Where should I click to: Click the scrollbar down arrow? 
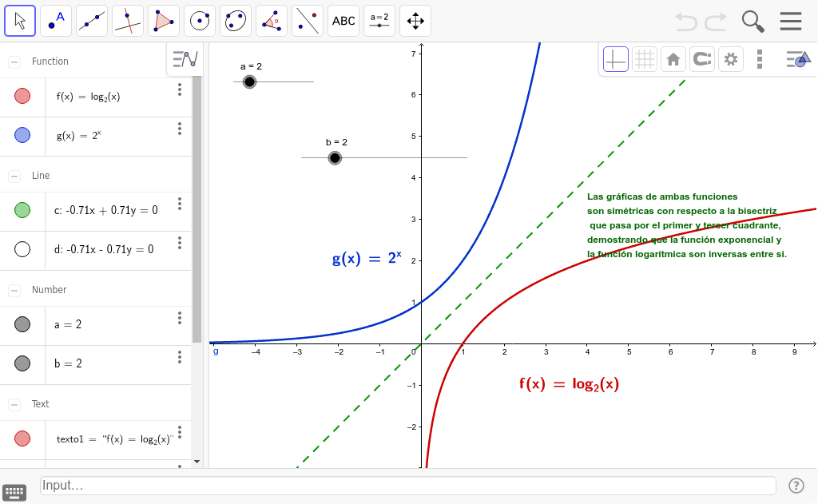[x=197, y=461]
